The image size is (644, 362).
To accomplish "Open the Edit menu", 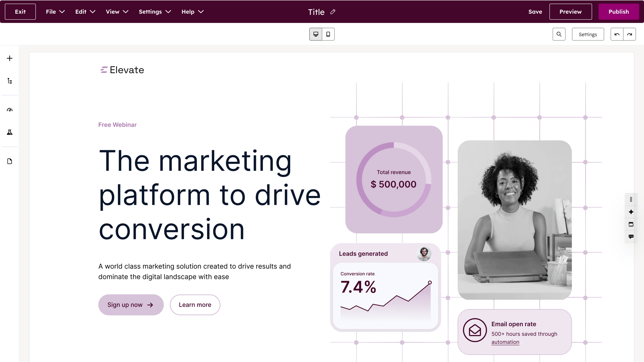I will [x=85, y=12].
